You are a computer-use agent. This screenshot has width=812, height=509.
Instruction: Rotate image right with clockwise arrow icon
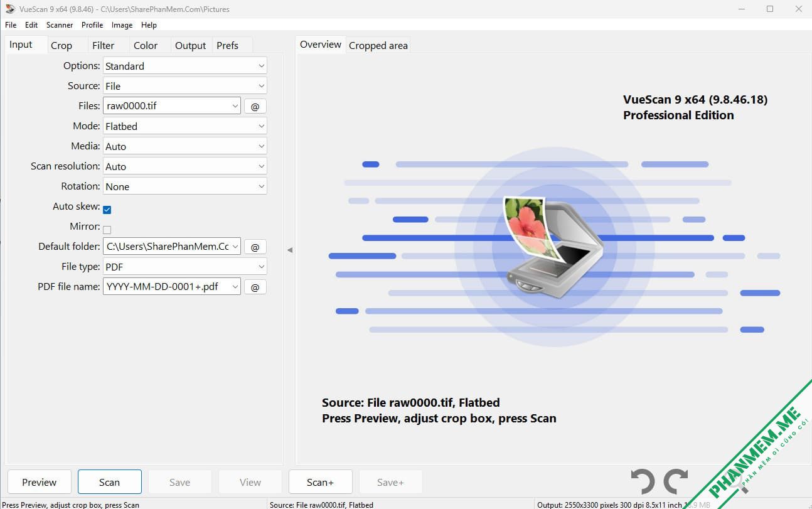pos(676,482)
